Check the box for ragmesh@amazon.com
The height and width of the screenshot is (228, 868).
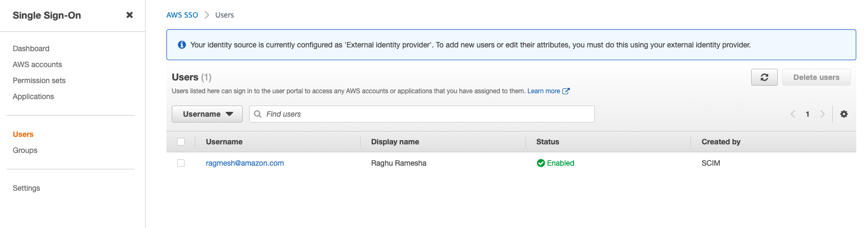pos(181,163)
